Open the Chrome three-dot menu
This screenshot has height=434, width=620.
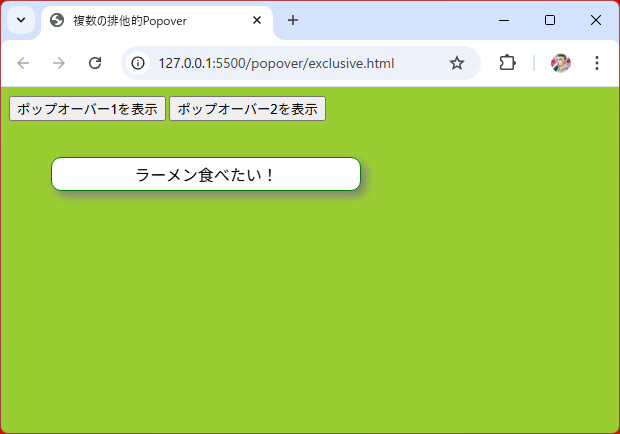click(597, 63)
